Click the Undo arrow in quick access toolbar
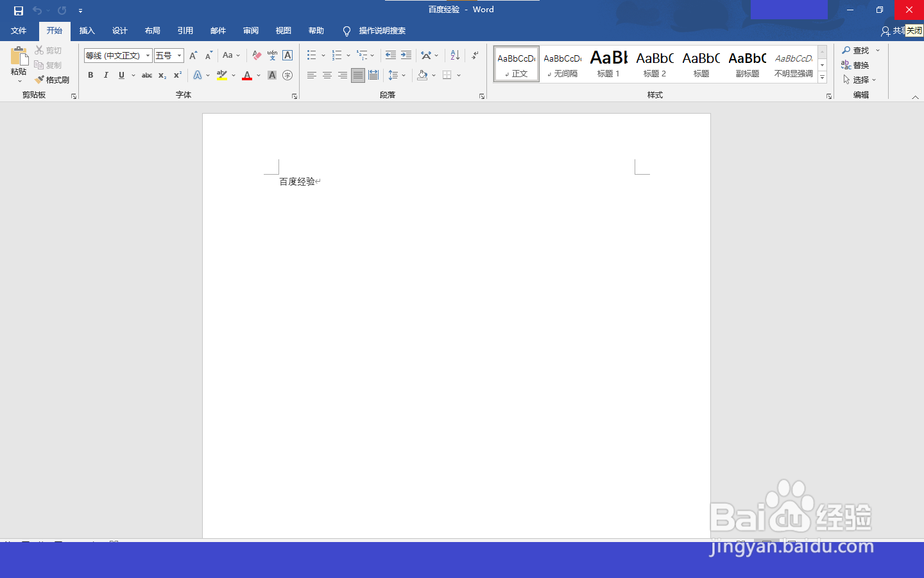This screenshot has width=924, height=578. click(37, 10)
